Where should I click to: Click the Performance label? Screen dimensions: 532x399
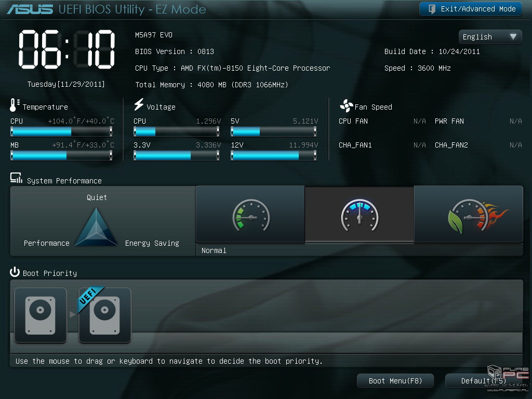coord(46,243)
